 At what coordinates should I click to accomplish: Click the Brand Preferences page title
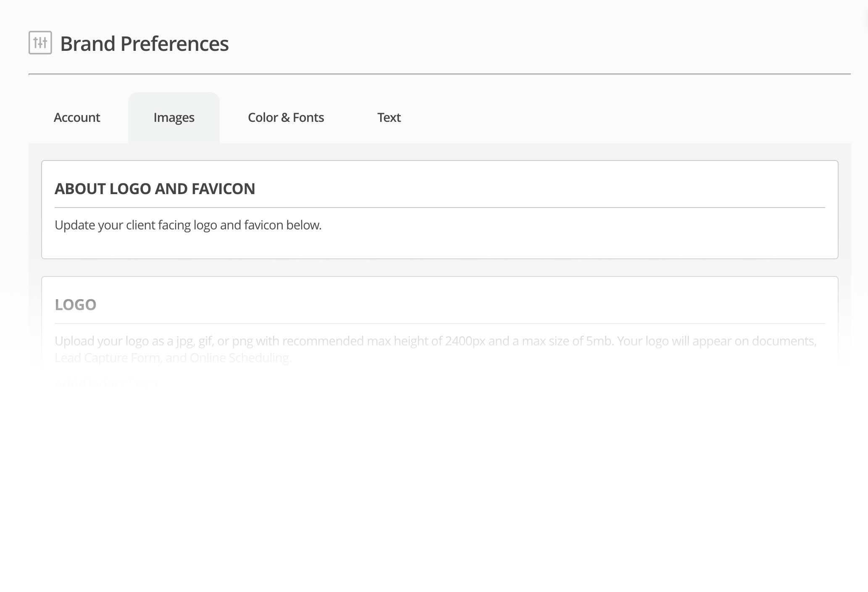(145, 44)
